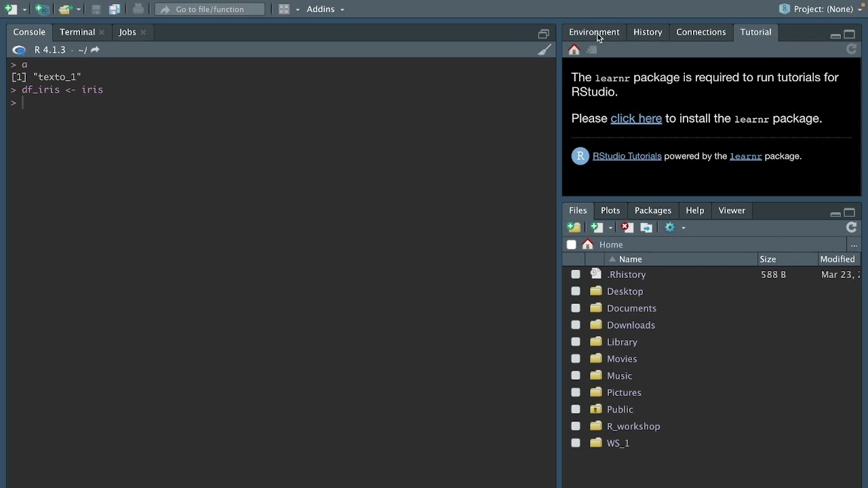Open the learnr package link

coord(745,157)
